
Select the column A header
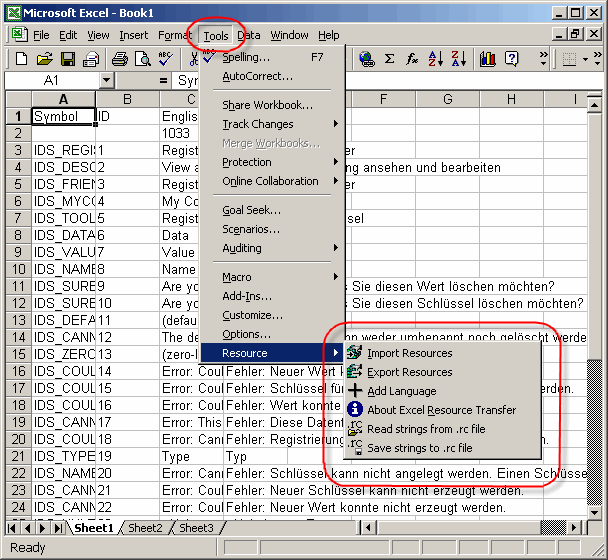click(x=63, y=99)
